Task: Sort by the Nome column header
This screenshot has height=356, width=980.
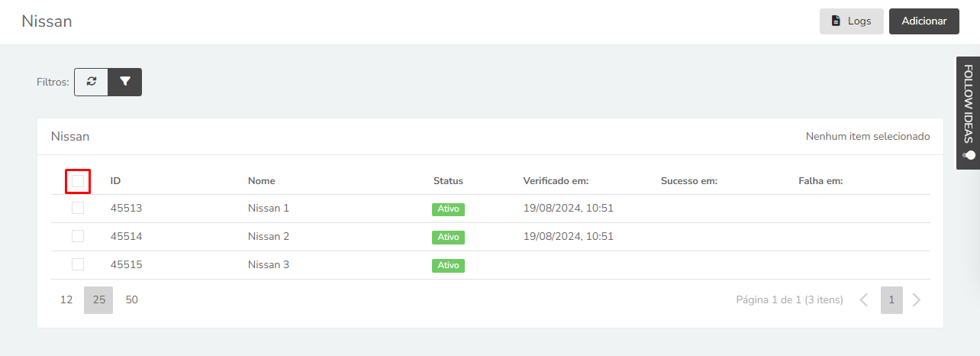Action: (262, 181)
